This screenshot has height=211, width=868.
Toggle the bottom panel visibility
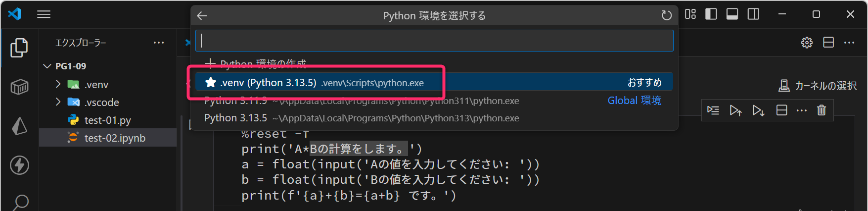coord(732,14)
